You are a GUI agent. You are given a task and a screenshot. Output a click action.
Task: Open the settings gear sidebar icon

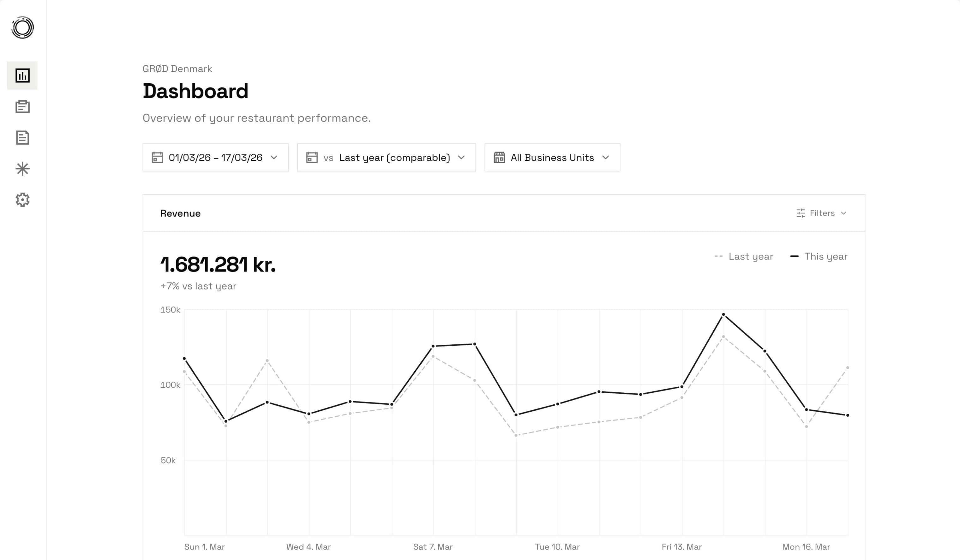[22, 200]
